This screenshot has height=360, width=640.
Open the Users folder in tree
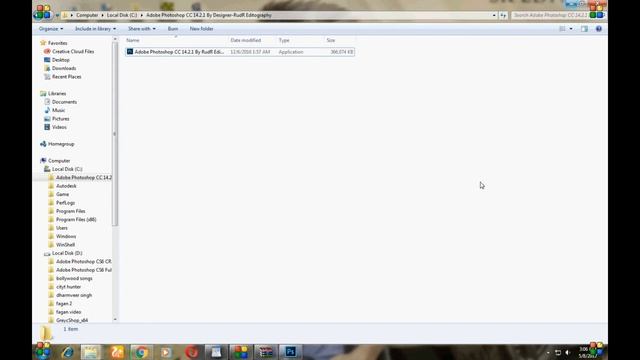click(x=62, y=228)
